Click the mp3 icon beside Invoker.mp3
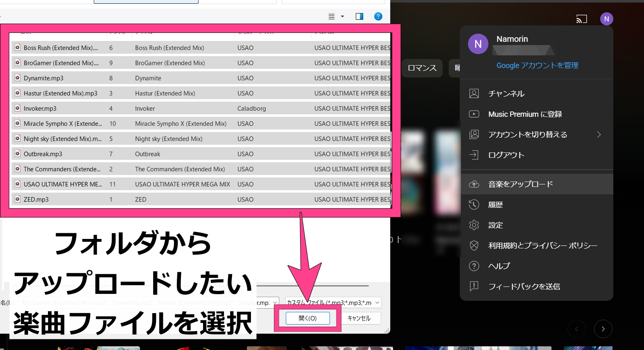 (18, 108)
